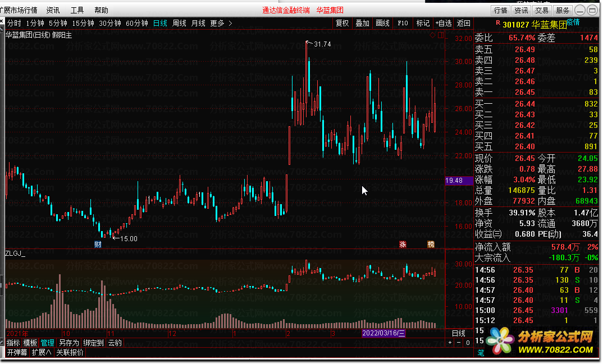Maximize the terminal window
This screenshot has height=364, width=603.
pyautogui.click(x=593, y=10)
